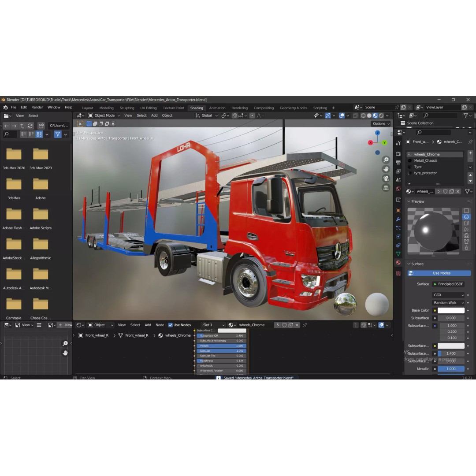Go back in the file browser
Viewport: 476px width, 476px height.
6,126
